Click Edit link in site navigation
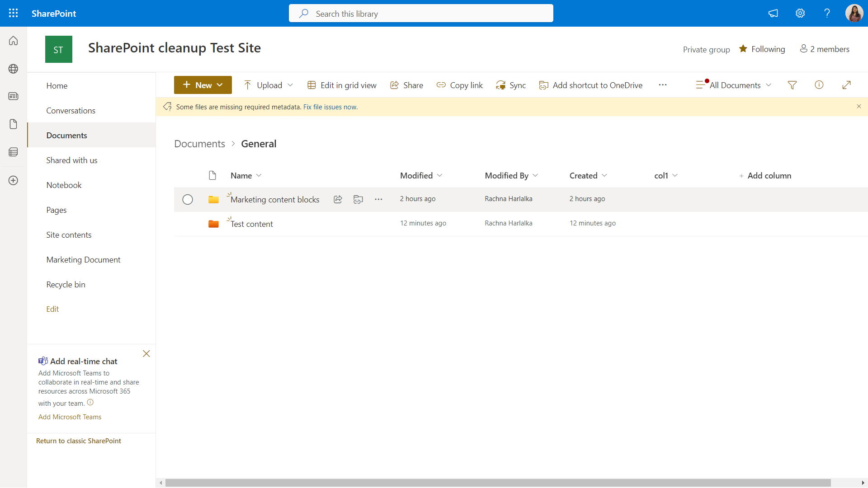 point(52,309)
